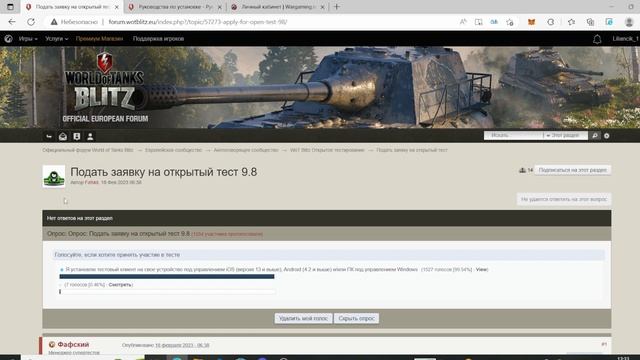This screenshot has width=640, height=360.
Task: Open the third breadcrumb link, before 'WoT Blitz Открытое тестирование'
Action: click(246, 150)
